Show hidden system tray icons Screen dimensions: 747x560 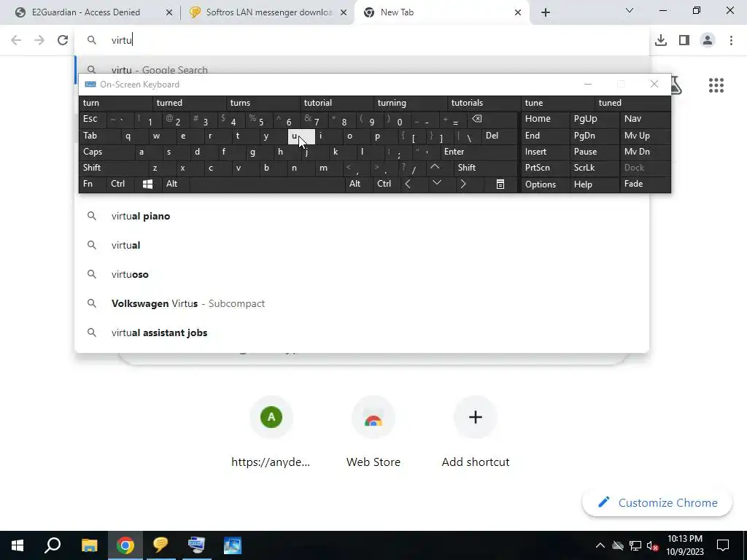pos(600,545)
